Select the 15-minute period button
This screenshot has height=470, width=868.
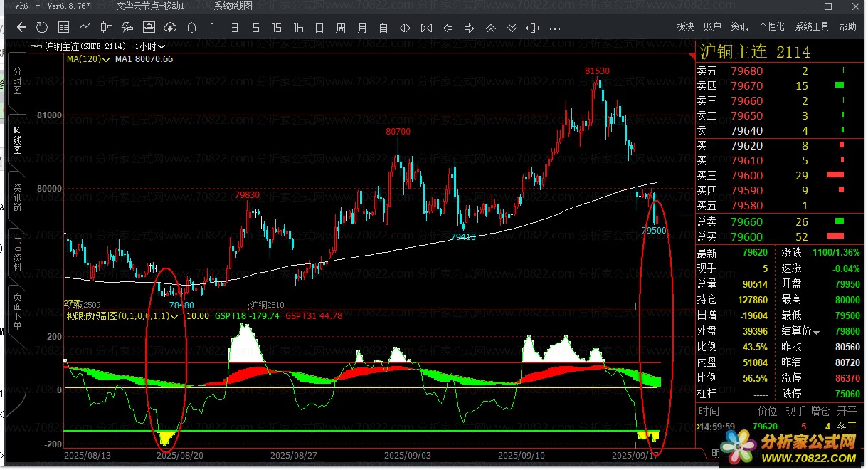pyautogui.click(x=277, y=28)
